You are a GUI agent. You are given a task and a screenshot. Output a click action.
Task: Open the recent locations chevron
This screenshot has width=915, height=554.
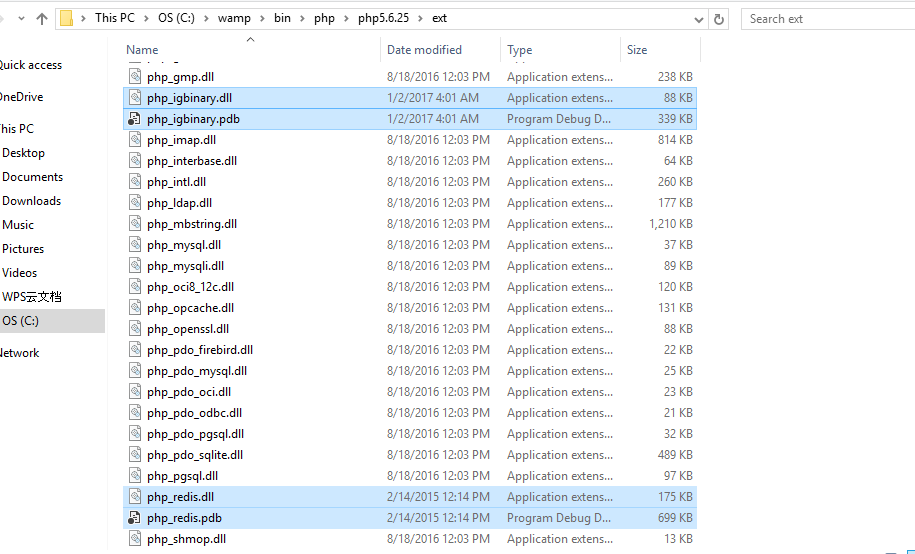(22, 19)
